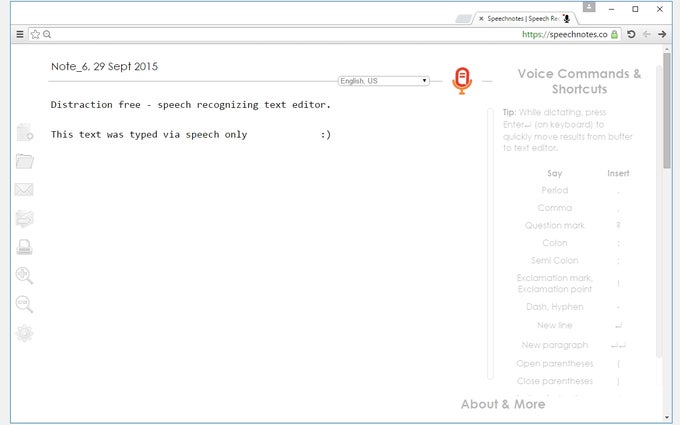Open settings gear in the sidebar
This screenshot has width=680, height=425.
[24, 333]
